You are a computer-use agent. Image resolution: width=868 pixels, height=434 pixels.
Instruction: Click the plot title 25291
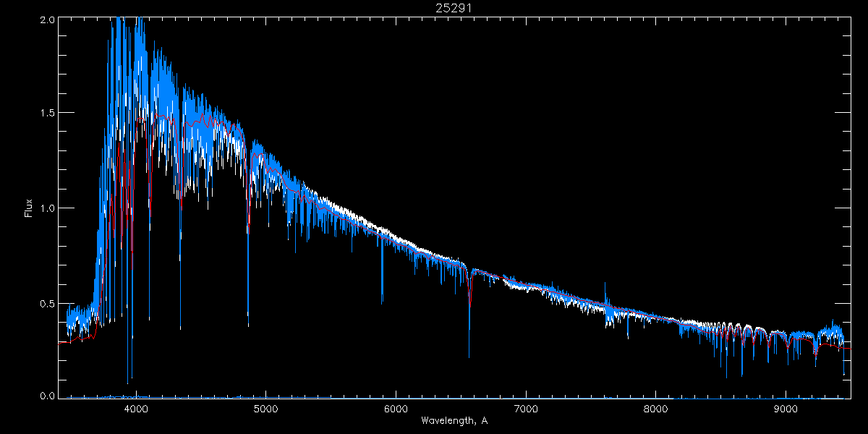point(454,8)
